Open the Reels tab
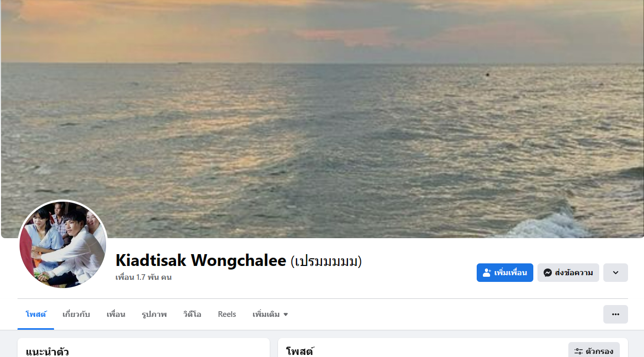644x357 pixels. coord(227,314)
